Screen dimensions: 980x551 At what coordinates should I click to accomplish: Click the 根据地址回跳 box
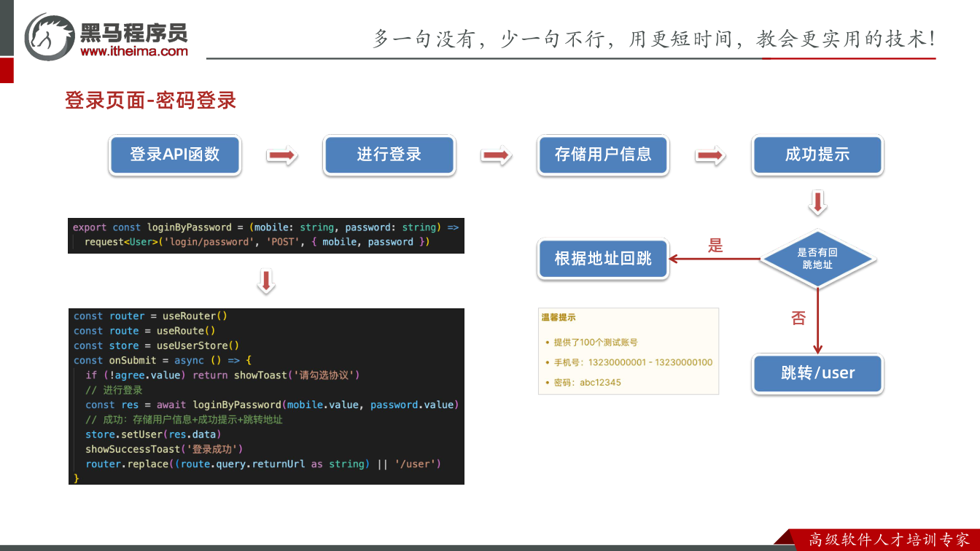tap(603, 259)
